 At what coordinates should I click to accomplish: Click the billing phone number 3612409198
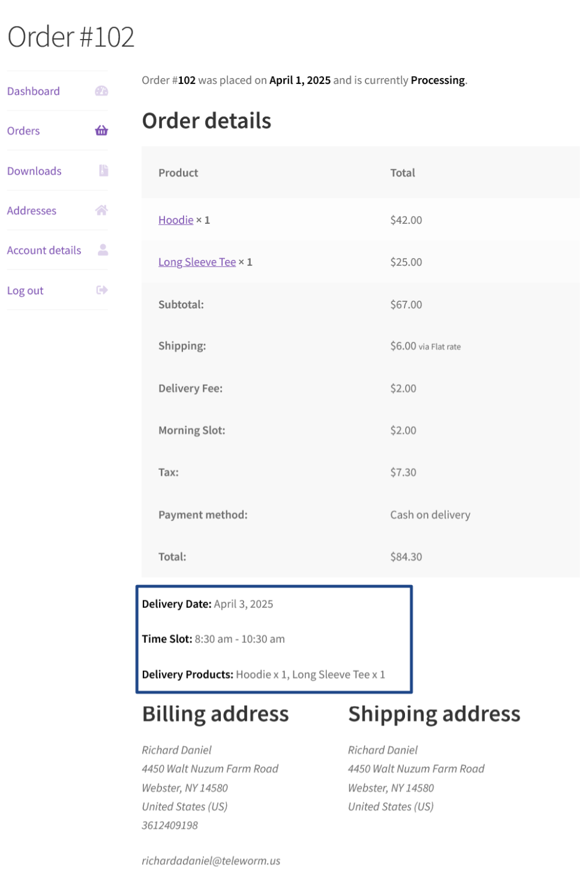point(170,825)
